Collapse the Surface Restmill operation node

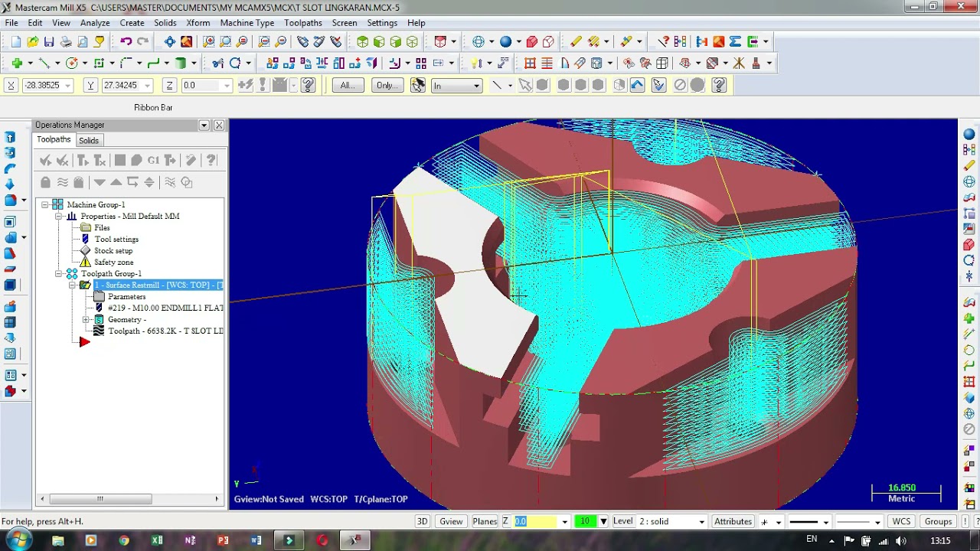73,285
